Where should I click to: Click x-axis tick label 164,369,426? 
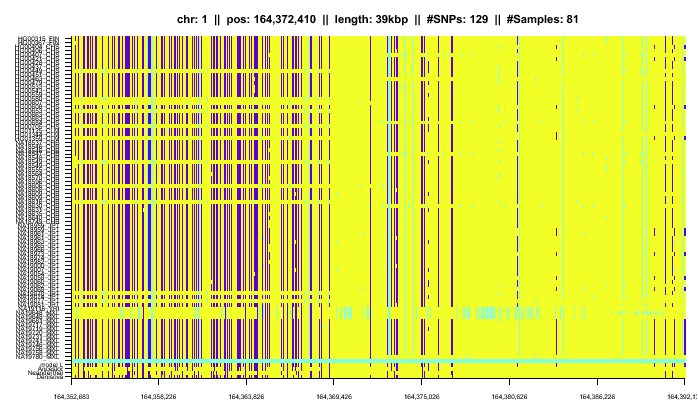point(334,396)
